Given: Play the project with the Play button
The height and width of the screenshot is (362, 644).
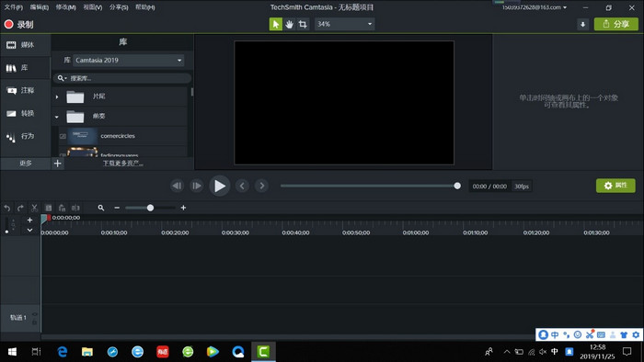Looking at the screenshot, I should tap(219, 186).
